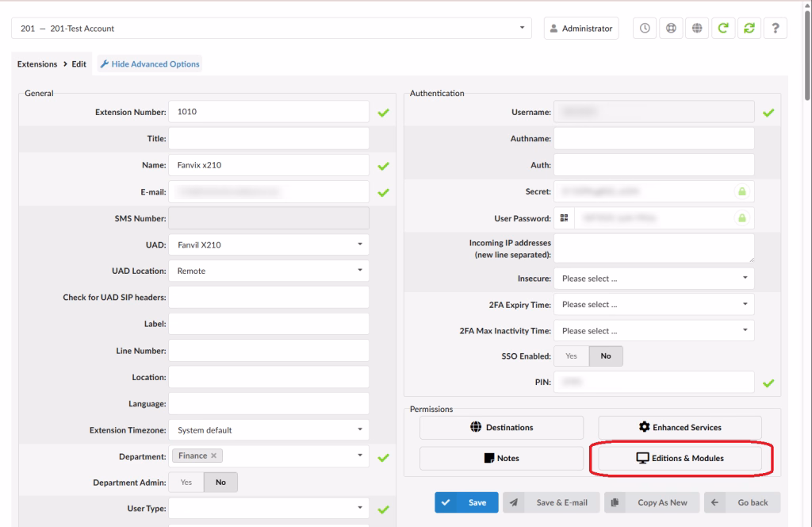The width and height of the screenshot is (812, 527).
Task: Open the Notes button
Action: 501,458
